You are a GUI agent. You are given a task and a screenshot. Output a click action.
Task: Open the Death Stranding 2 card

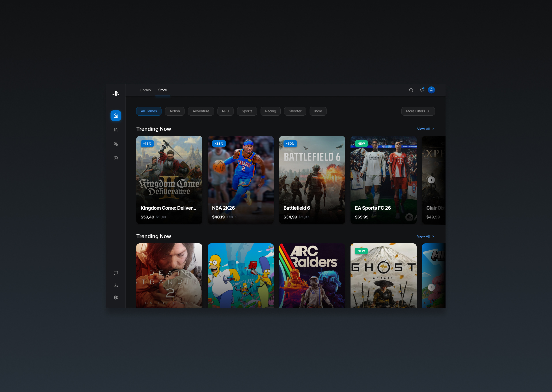(x=169, y=276)
